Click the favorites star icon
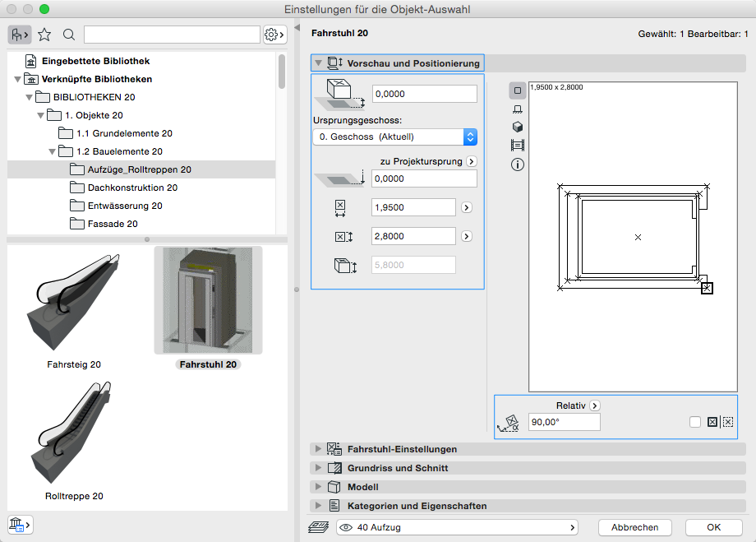Image resolution: width=756 pixels, height=542 pixels. click(44, 35)
